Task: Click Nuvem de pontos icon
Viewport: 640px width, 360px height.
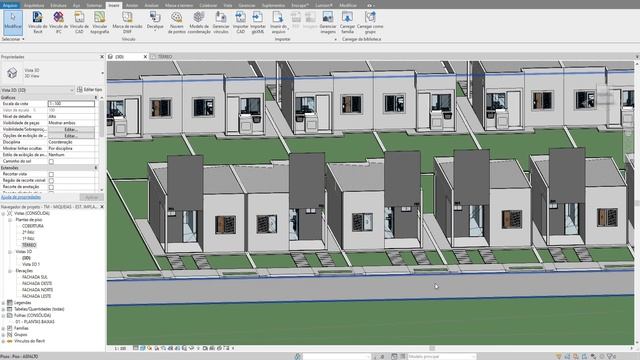Action: pos(176,18)
